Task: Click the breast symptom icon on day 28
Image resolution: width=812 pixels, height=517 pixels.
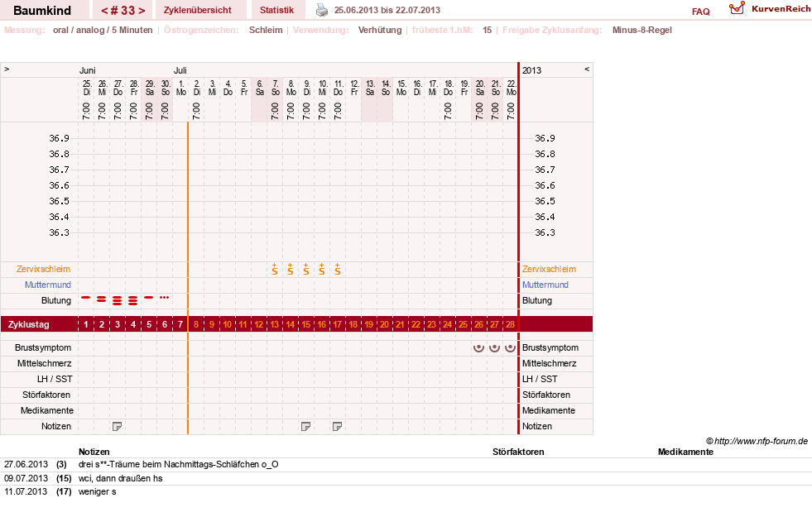Action: pos(510,347)
